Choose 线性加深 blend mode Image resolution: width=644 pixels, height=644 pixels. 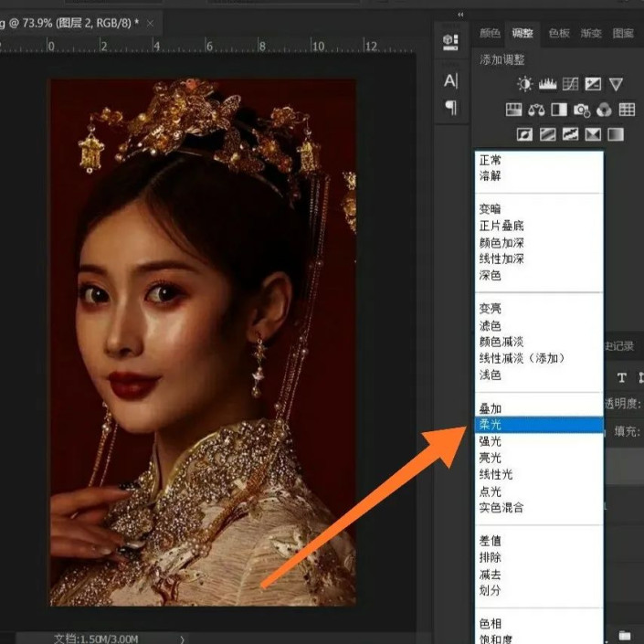coord(539,259)
